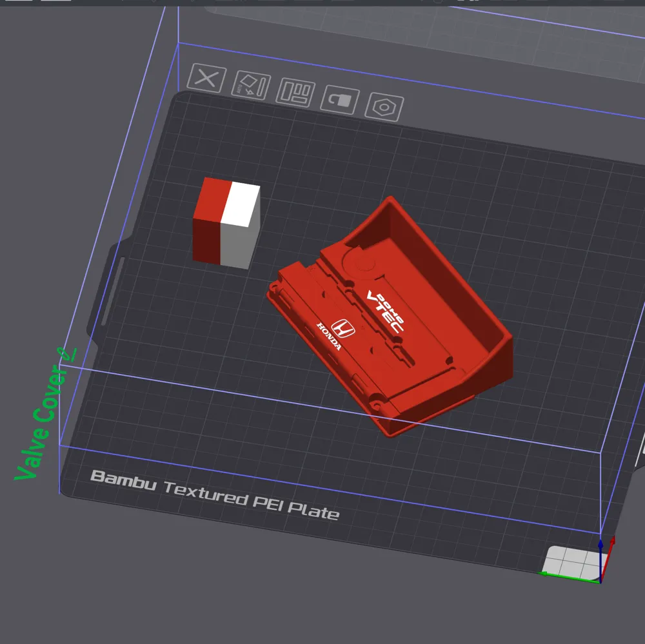
Task: Click the arrange objects plate icon
Action: (x=295, y=93)
